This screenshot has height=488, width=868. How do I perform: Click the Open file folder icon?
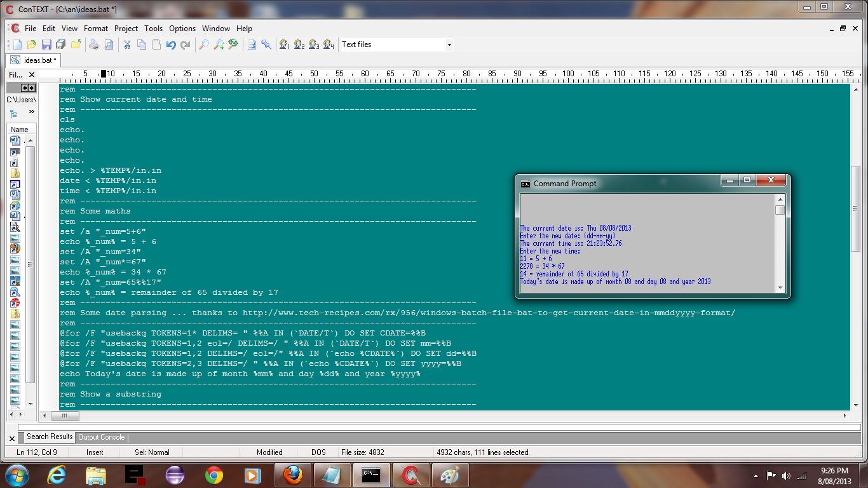[x=32, y=44]
